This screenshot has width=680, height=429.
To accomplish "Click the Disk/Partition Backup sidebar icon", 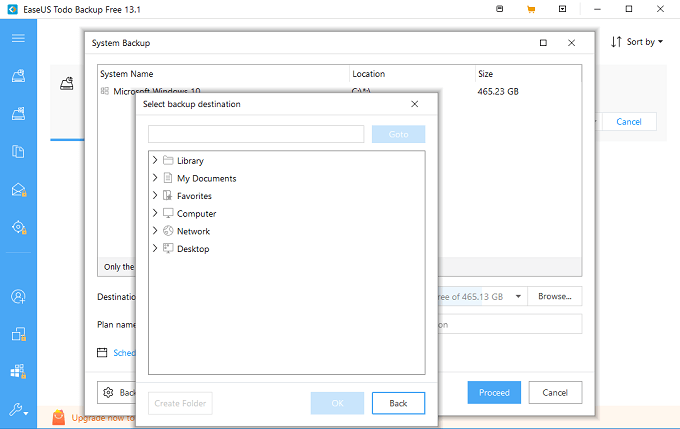I will [18, 76].
